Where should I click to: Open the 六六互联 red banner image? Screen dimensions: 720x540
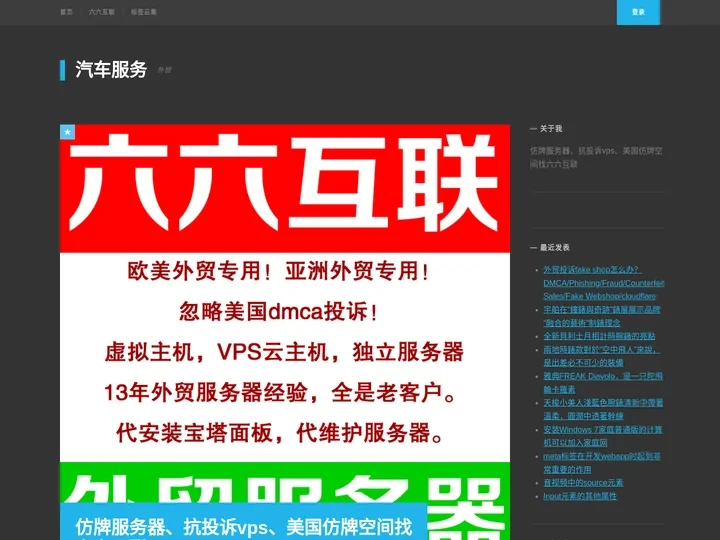(x=285, y=188)
